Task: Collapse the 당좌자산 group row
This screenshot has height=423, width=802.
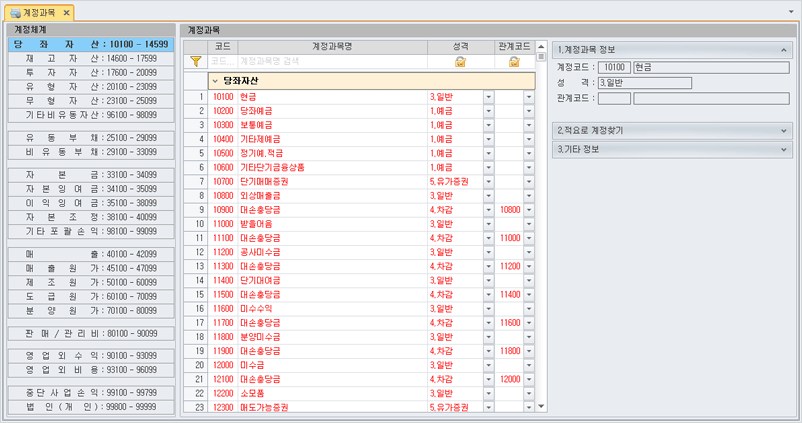Action: 215,81
